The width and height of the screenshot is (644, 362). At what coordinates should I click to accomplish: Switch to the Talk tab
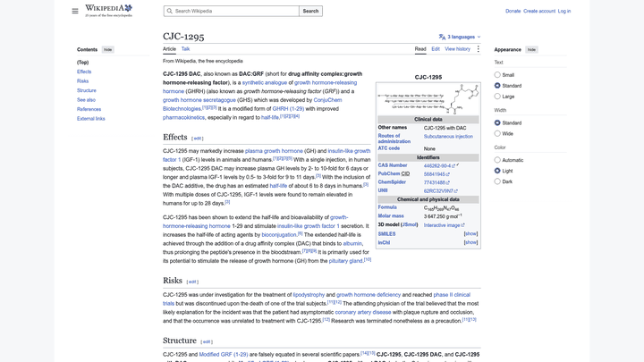click(186, 49)
